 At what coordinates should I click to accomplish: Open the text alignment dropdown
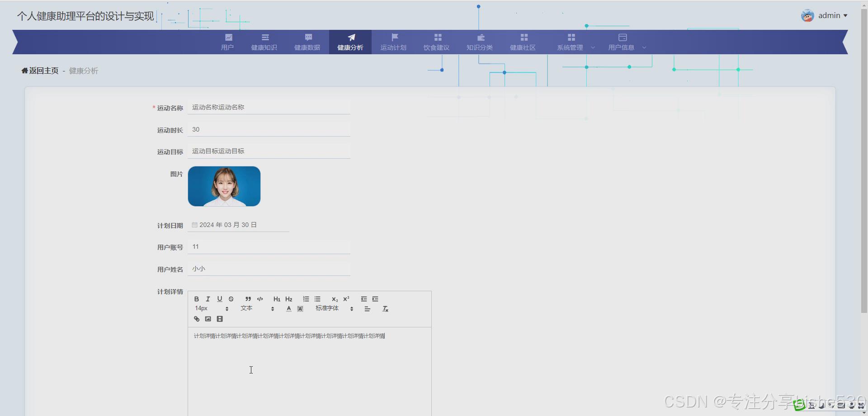pos(368,309)
